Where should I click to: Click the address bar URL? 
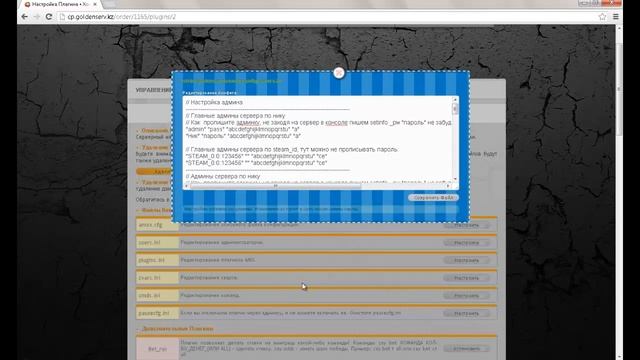122,17
